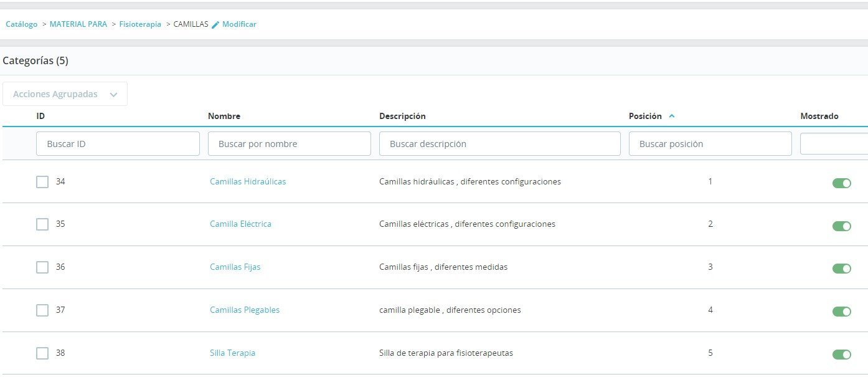The height and width of the screenshot is (377, 868).
Task: Go to Catálogo breadcrumb
Action: 22,24
